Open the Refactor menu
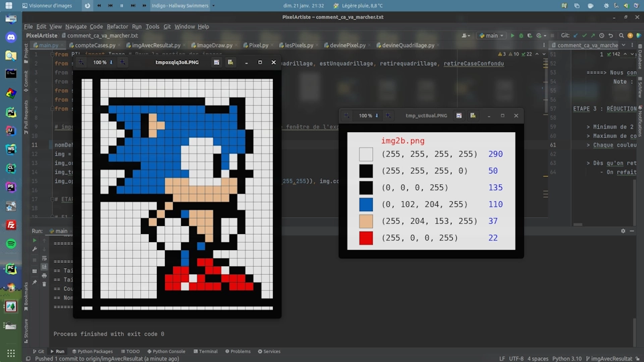This screenshot has width=644, height=362. [x=117, y=27]
